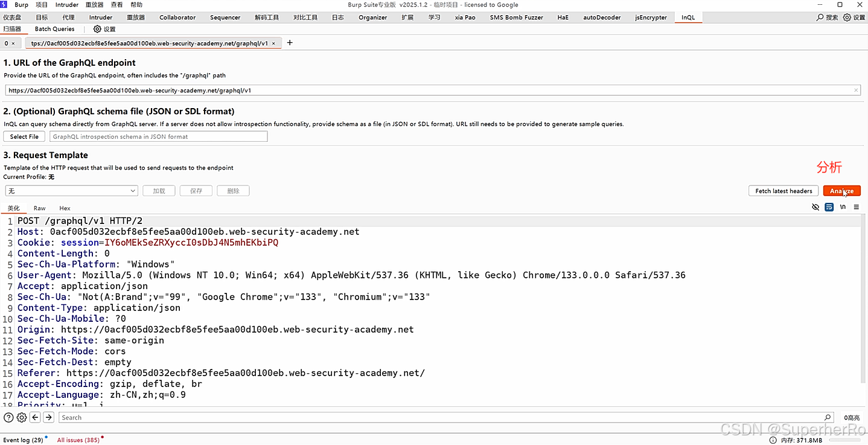Open the 日志 logger tab

[338, 18]
